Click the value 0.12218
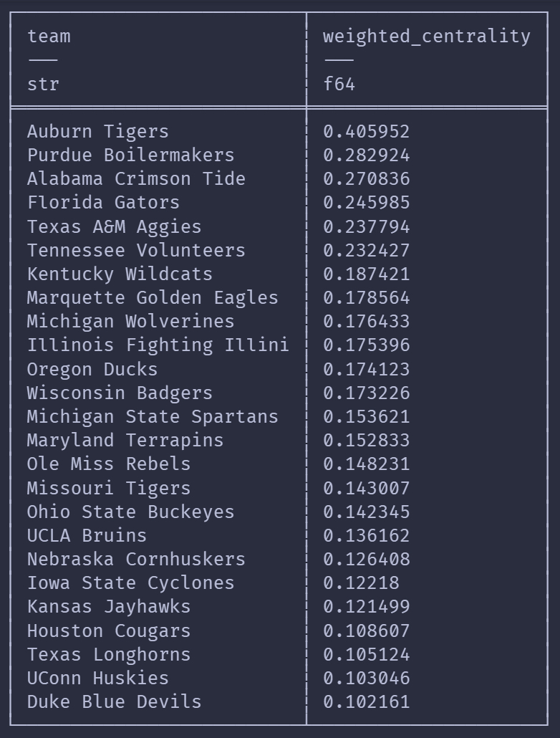This screenshot has width=560, height=738. [x=361, y=583]
